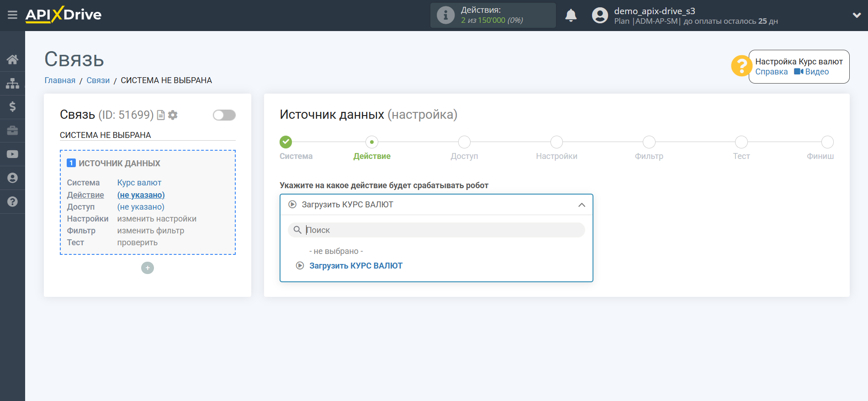Go to the Действие step
The width and height of the screenshot is (868, 401).
[372, 156]
